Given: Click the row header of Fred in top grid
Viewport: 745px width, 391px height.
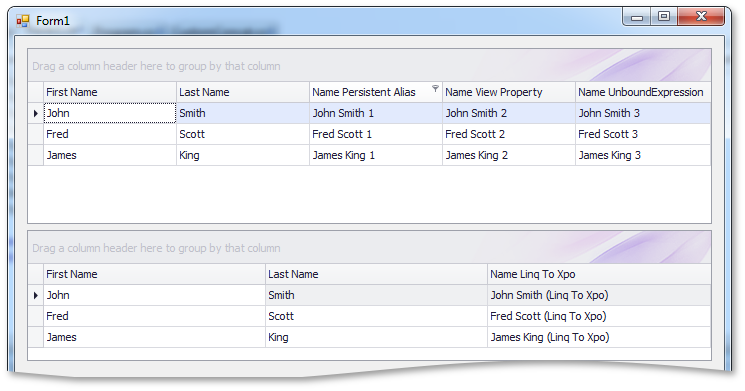Looking at the screenshot, I should [x=36, y=134].
